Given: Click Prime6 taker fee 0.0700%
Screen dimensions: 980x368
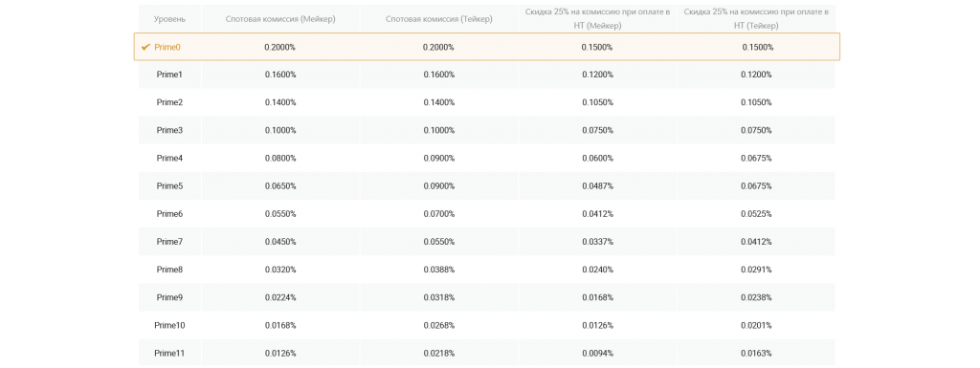Looking at the screenshot, I should [x=438, y=214].
